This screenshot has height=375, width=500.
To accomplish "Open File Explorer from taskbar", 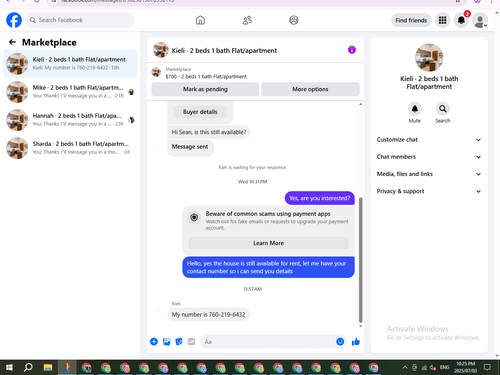I will tap(48, 367).
